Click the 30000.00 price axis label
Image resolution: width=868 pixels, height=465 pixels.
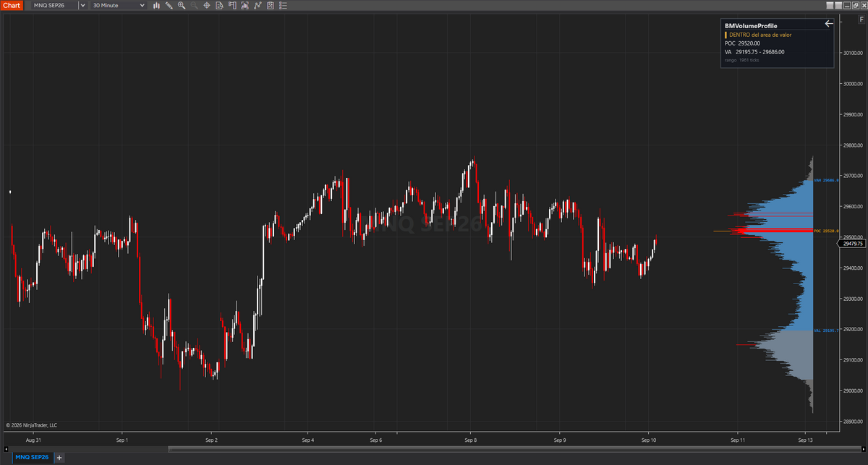(x=853, y=83)
